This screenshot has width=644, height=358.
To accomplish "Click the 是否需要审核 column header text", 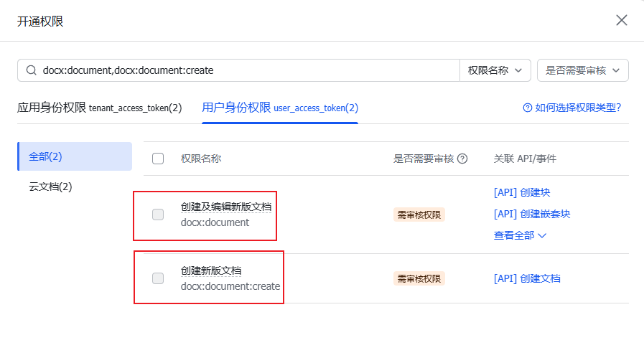I will pos(424,159).
